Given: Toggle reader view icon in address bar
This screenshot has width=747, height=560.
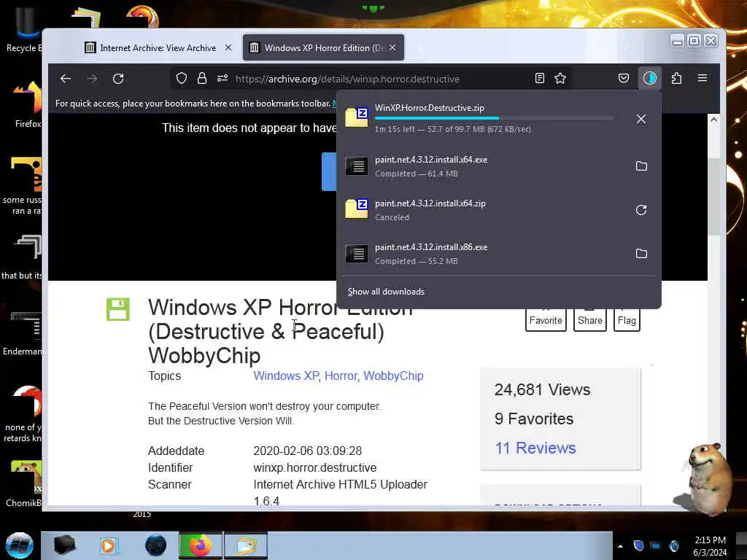Looking at the screenshot, I should (539, 79).
